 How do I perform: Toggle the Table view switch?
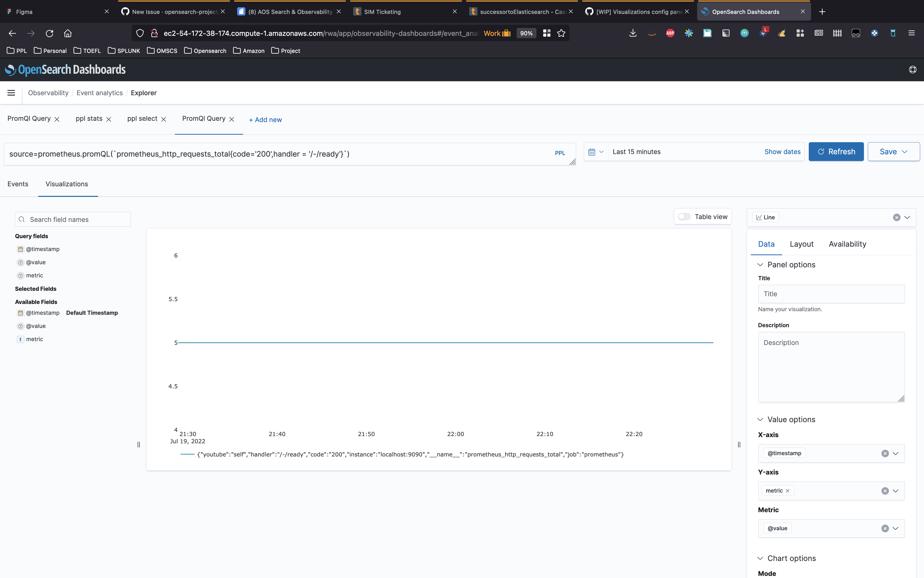(x=684, y=217)
